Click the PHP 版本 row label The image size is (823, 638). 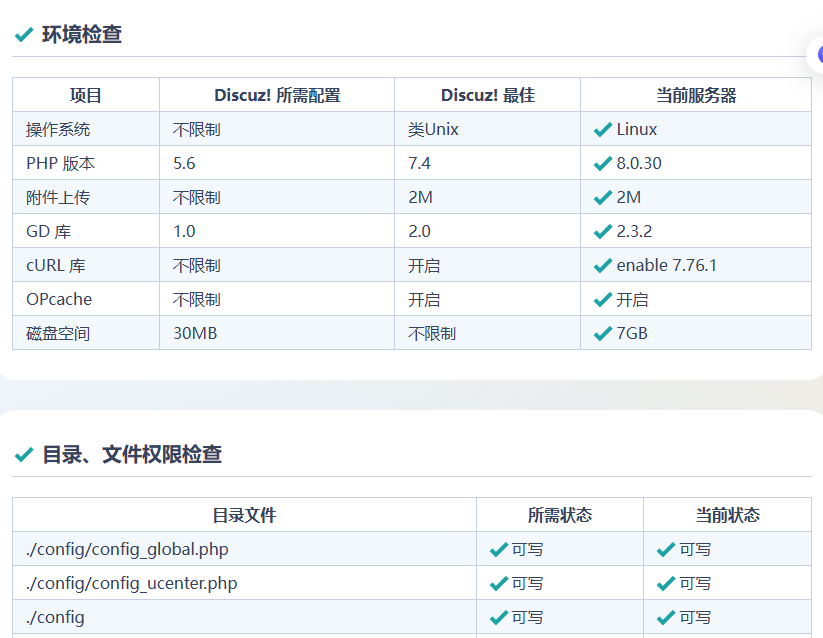(60, 163)
